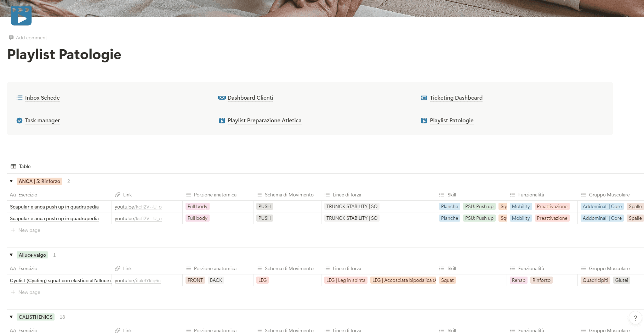This screenshot has width=644, height=334.
Task: Click the video camera icon beside Dashboard Clienti
Action: coord(222,98)
